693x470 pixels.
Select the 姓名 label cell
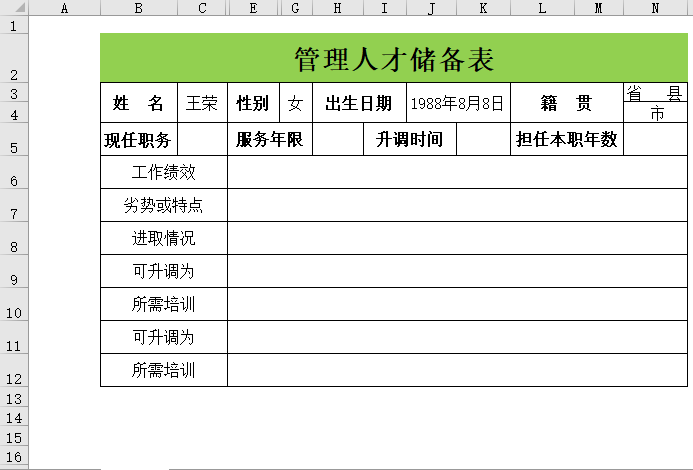[138, 103]
